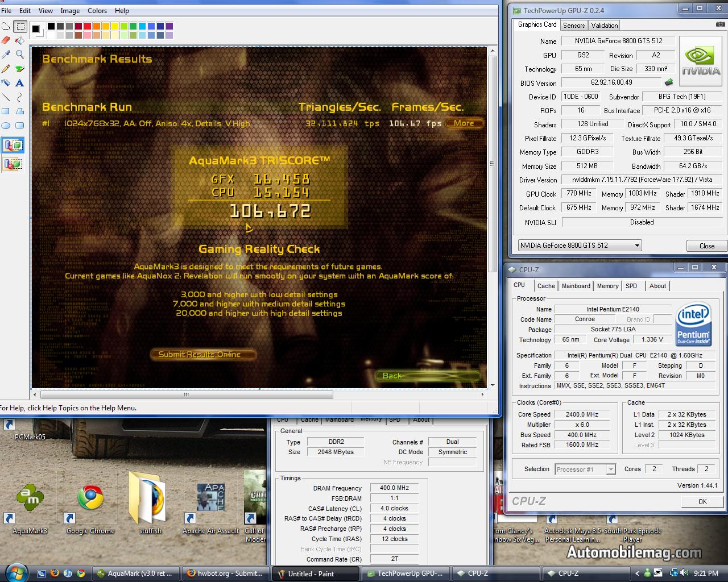Click the BIOS save chip icon in GPU-Z
Viewport: 728px width, 582px height.
(669, 82)
